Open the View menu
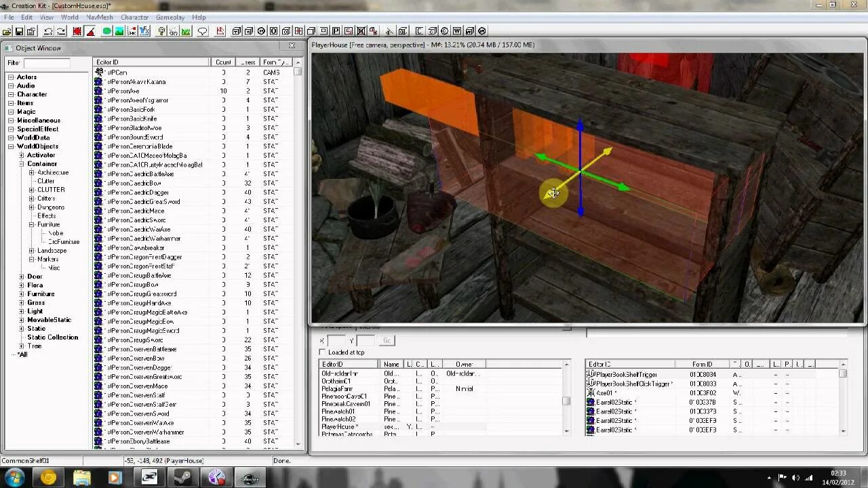The height and width of the screenshot is (488, 868). coord(47,17)
